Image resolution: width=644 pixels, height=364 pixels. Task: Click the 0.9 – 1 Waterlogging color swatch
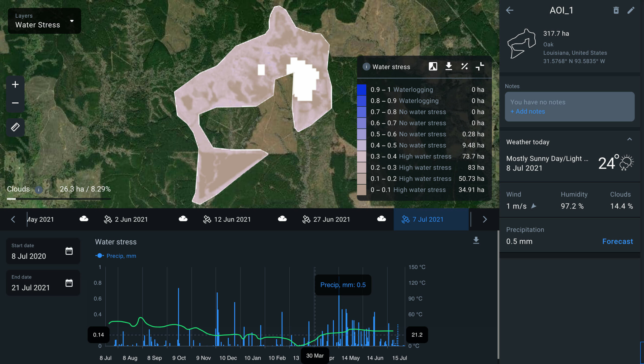pyautogui.click(x=361, y=90)
